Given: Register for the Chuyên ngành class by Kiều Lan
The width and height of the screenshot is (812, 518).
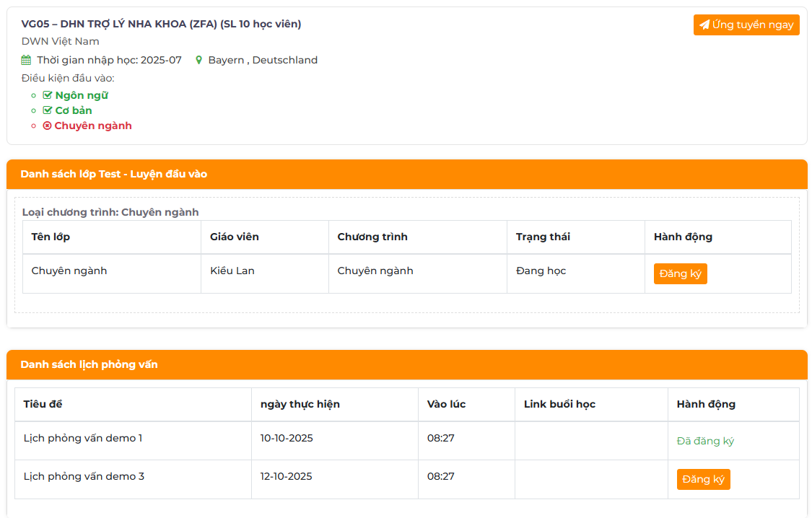Looking at the screenshot, I should click(x=680, y=274).
